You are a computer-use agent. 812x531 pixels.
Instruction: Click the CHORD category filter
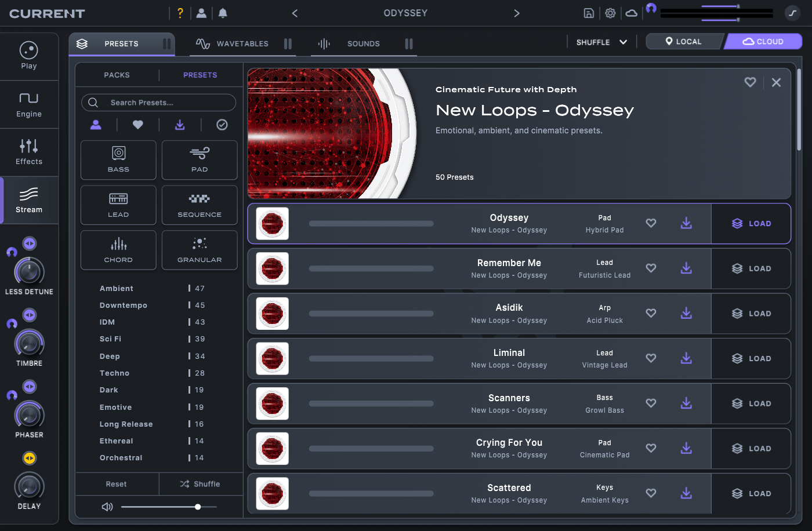(118, 250)
